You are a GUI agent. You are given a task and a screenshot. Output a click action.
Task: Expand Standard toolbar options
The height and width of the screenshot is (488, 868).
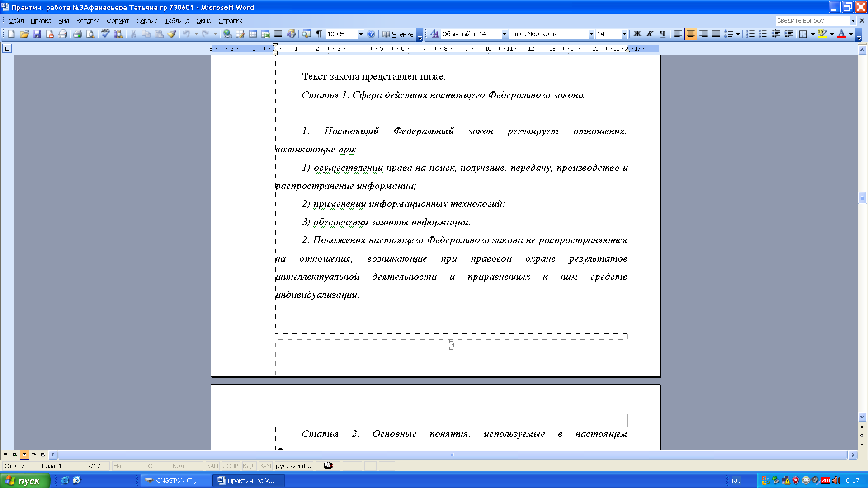click(420, 34)
